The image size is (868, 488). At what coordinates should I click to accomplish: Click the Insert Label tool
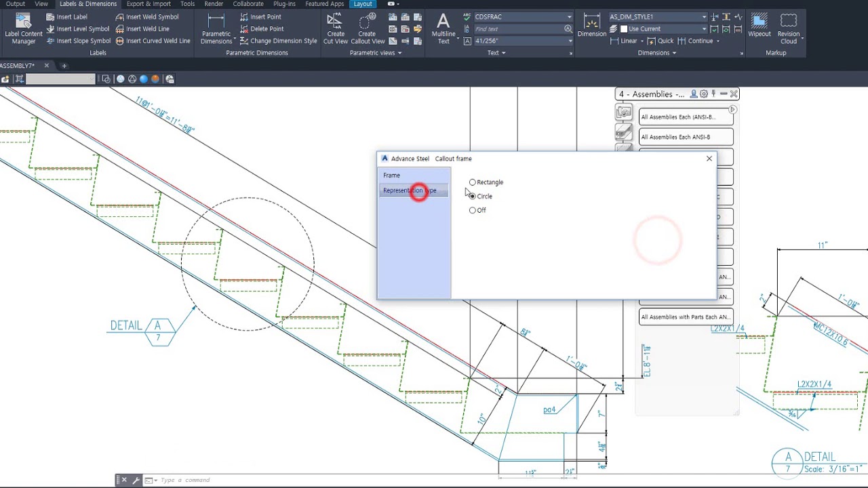pos(66,17)
